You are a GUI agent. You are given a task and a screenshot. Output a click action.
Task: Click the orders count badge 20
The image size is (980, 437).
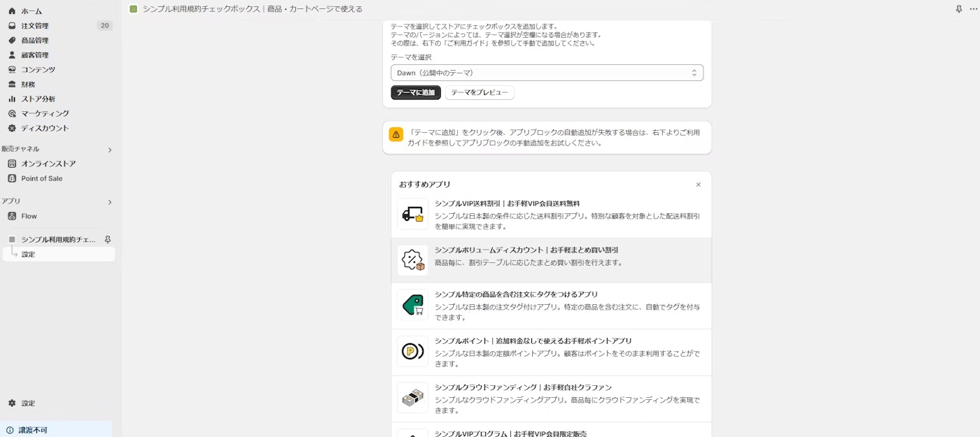105,26
